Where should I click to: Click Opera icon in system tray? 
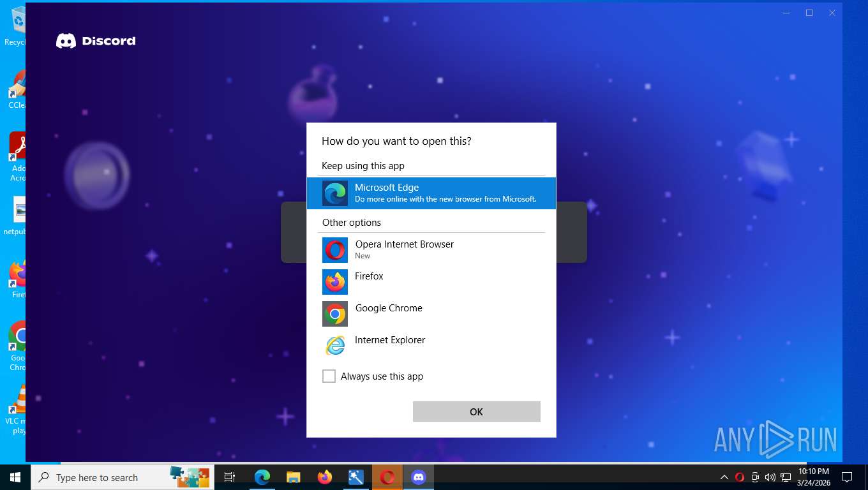coord(740,477)
